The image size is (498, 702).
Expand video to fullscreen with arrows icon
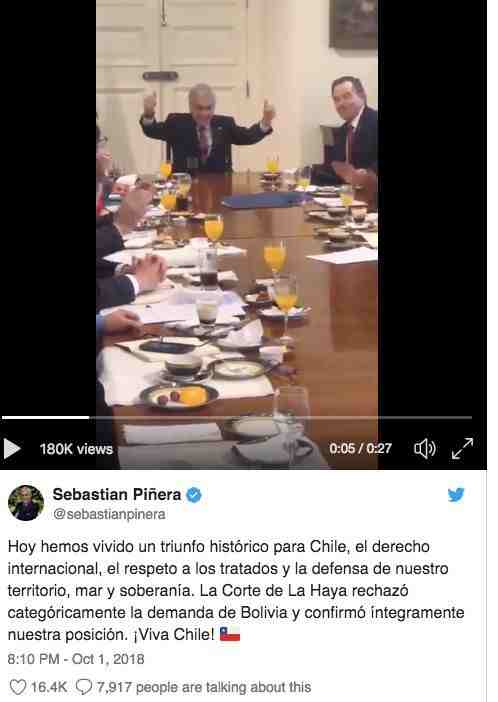point(462,448)
